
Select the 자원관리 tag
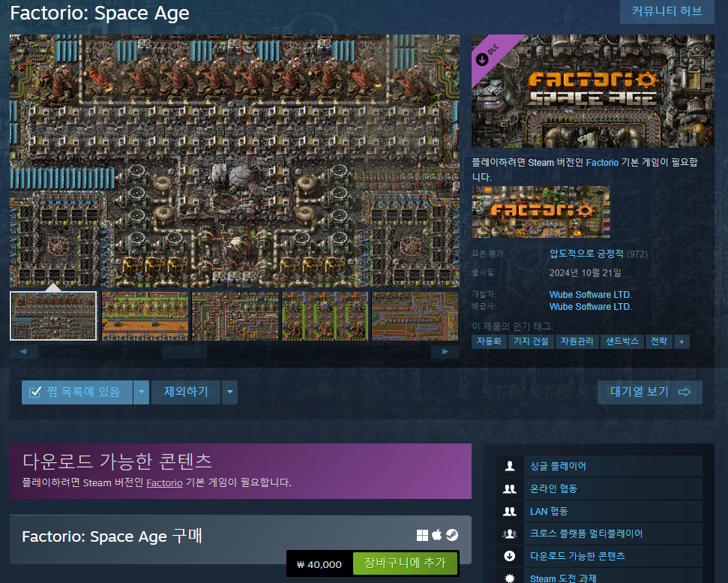(577, 341)
